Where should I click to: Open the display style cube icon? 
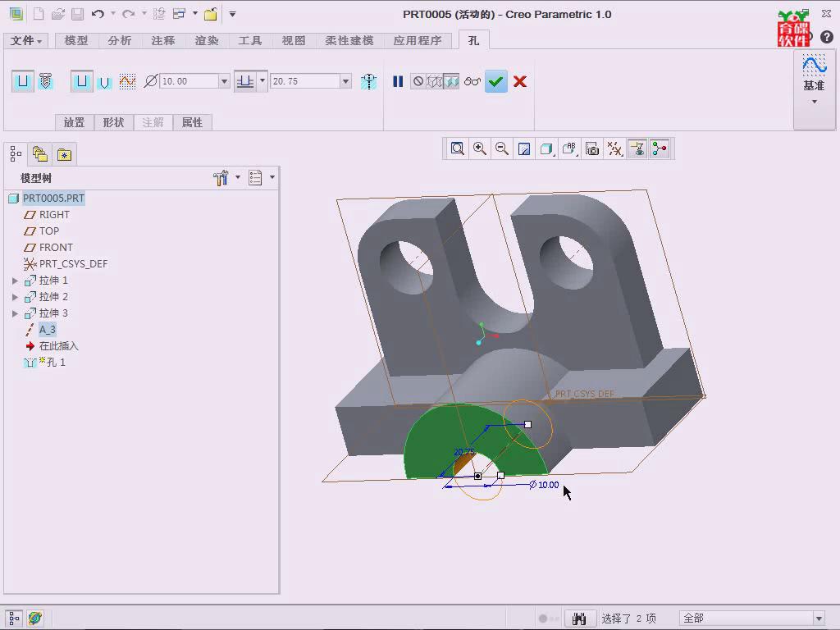tap(546, 149)
